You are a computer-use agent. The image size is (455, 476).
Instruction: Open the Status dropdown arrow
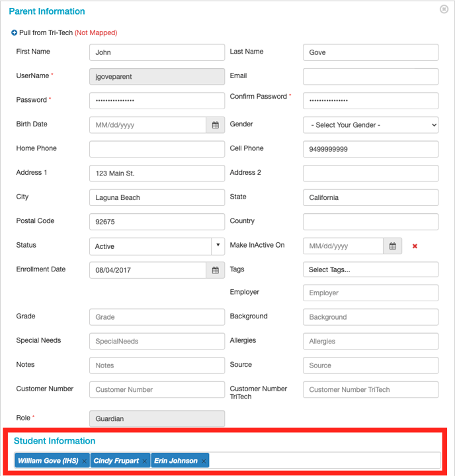[218, 246]
